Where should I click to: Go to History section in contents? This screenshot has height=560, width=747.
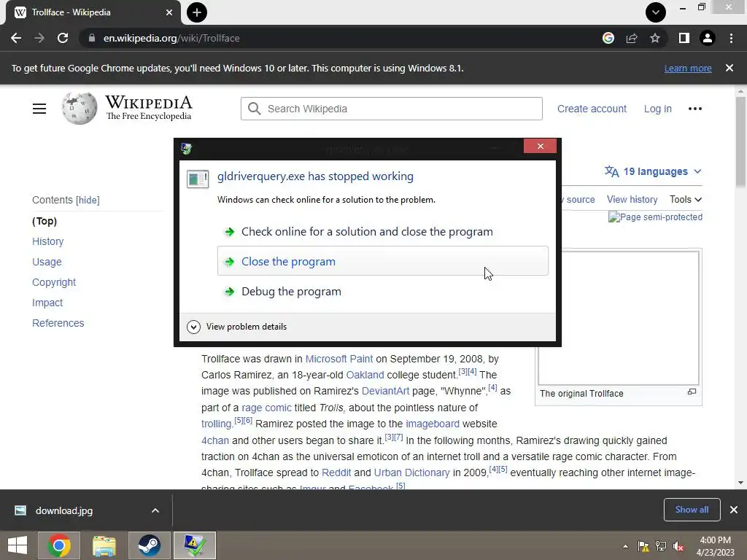47,241
